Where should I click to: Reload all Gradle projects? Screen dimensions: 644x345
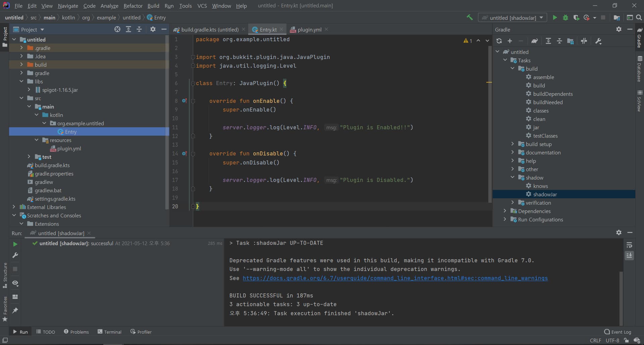click(499, 41)
